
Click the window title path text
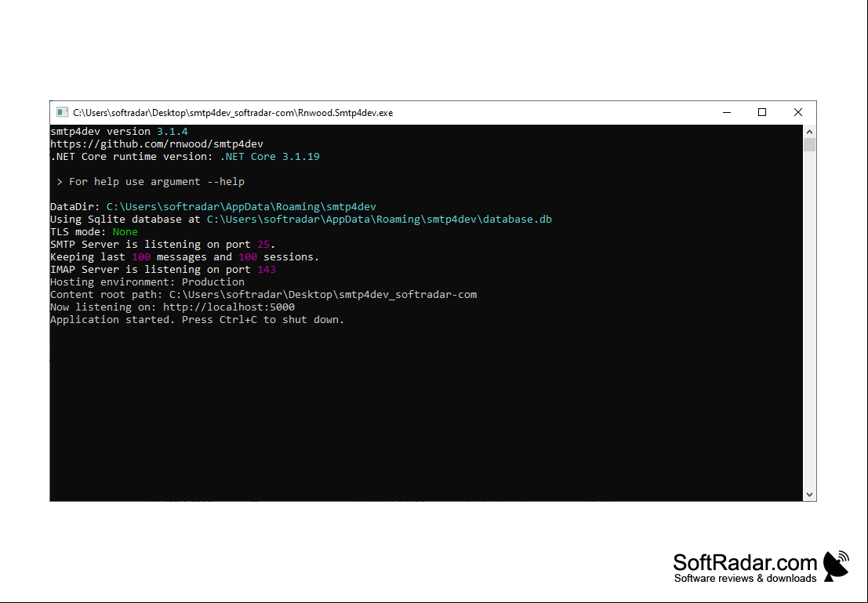[233, 113]
